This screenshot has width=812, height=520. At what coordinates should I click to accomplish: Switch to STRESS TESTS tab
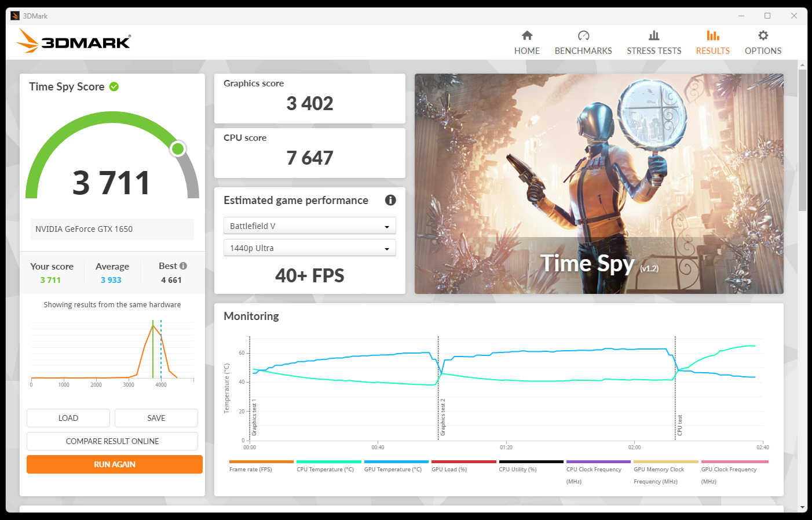click(x=654, y=43)
